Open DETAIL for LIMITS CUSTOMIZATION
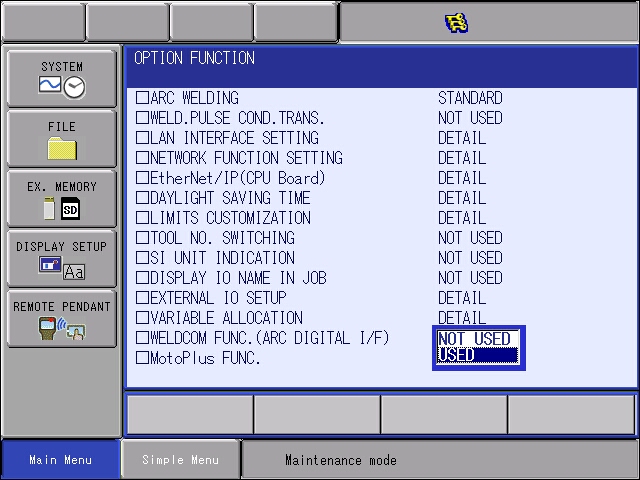 pos(462,218)
